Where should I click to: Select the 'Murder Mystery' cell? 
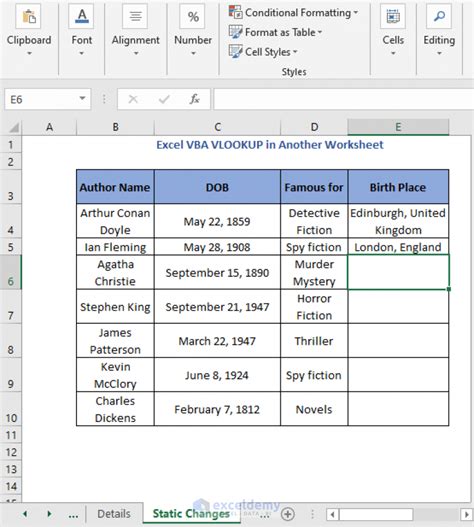pos(314,272)
